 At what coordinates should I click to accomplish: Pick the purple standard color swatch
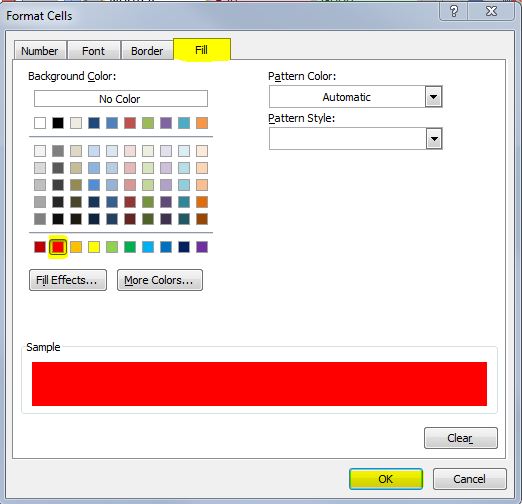[x=202, y=247]
